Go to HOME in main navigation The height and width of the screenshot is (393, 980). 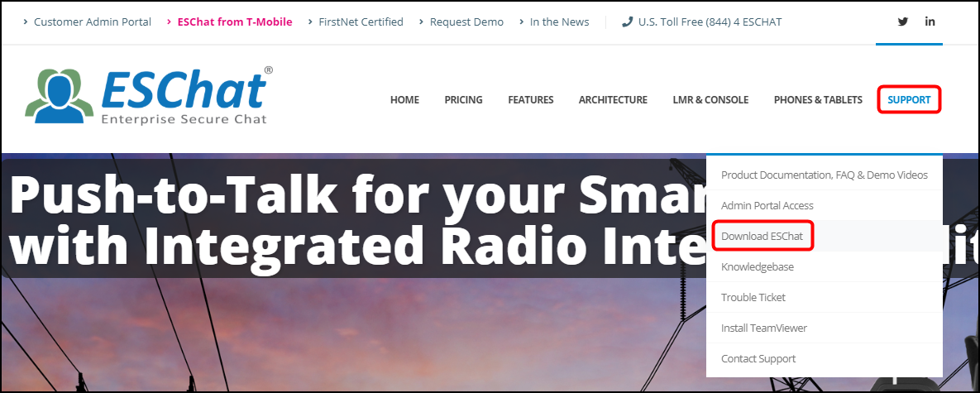tap(404, 100)
